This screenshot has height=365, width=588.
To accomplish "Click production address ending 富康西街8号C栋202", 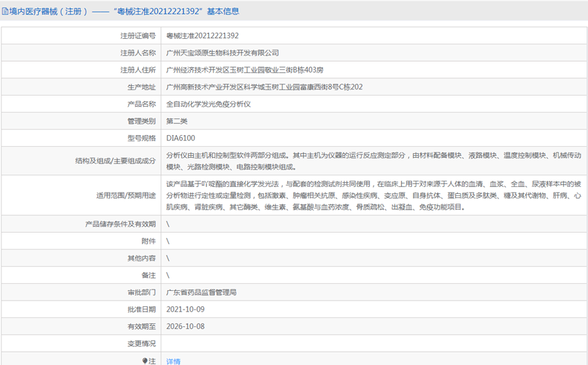I will [264, 87].
